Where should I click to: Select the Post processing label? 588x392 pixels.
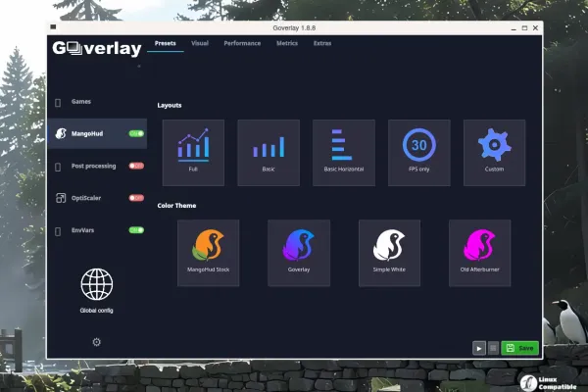pyautogui.click(x=94, y=166)
